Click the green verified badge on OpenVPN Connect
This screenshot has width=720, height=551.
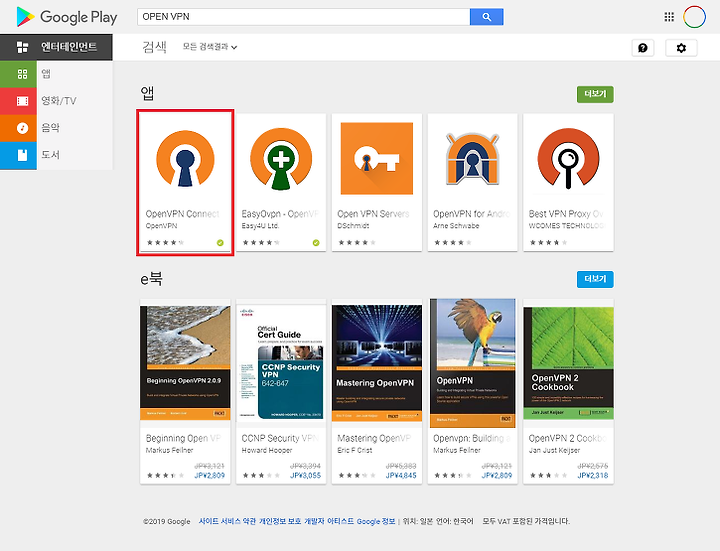[x=220, y=242]
